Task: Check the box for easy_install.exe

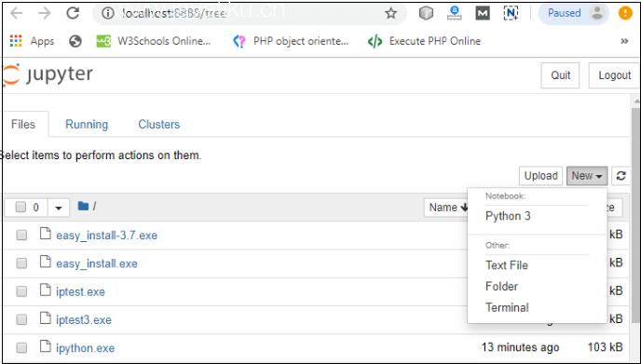Action: coord(21,263)
